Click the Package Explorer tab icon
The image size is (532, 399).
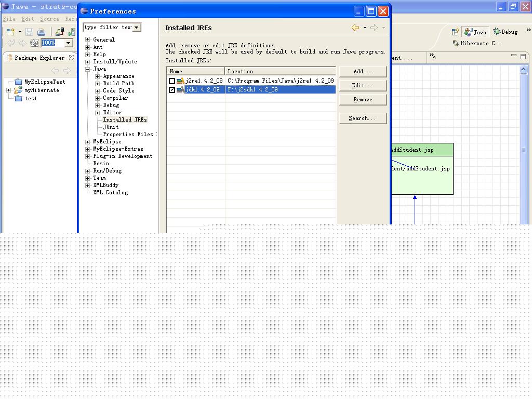pos(9,58)
